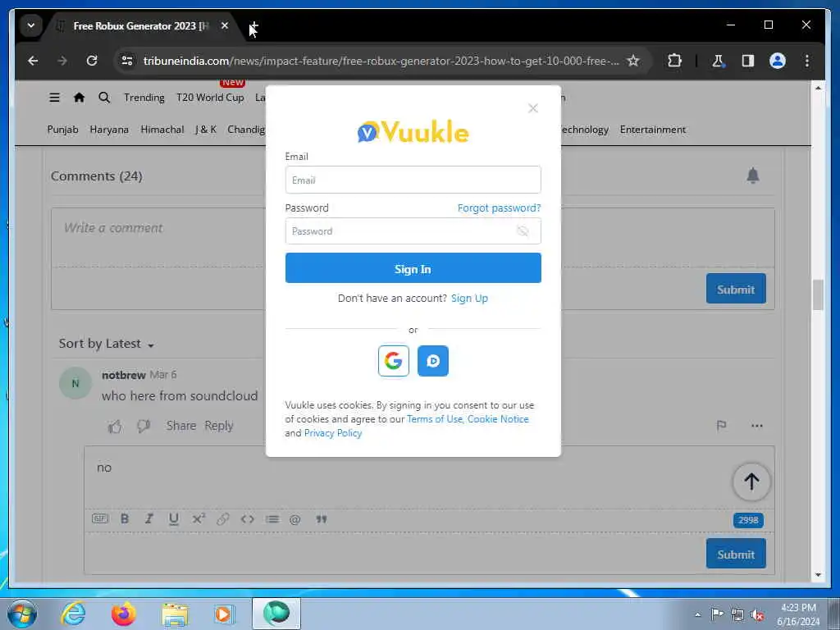Image resolution: width=840 pixels, height=630 pixels.
Task: Open the Sign Up link
Action: 469,299
